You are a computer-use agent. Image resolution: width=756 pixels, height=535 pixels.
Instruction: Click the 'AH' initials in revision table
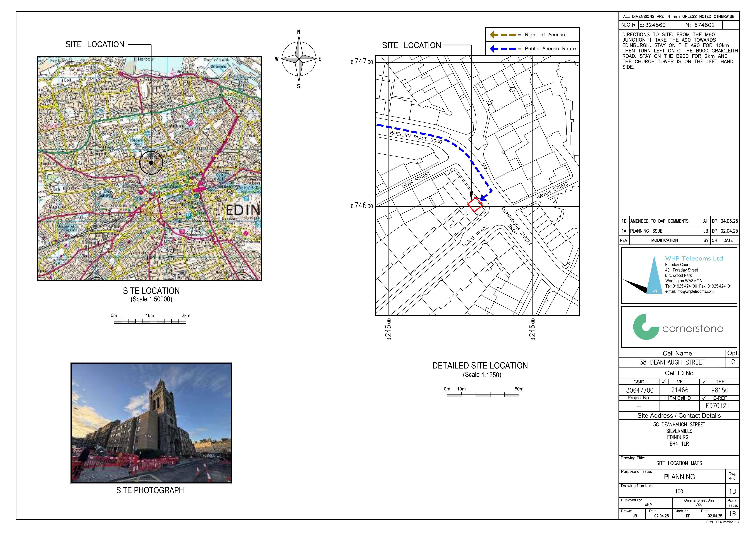click(x=706, y=221)
